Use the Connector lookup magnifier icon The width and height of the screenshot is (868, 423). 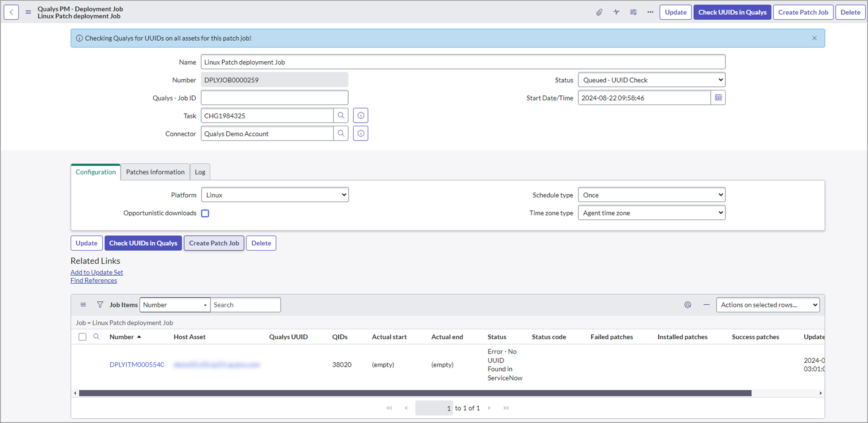341,133
